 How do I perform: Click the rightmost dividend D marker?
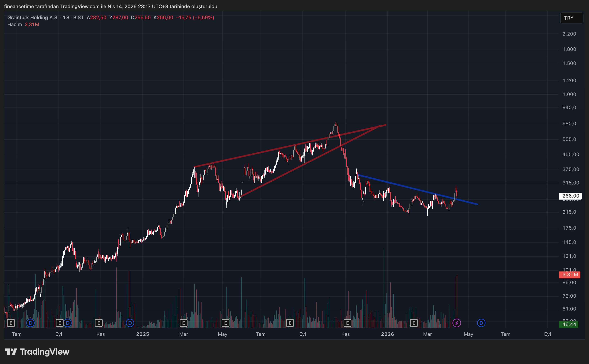pos(481,323)
